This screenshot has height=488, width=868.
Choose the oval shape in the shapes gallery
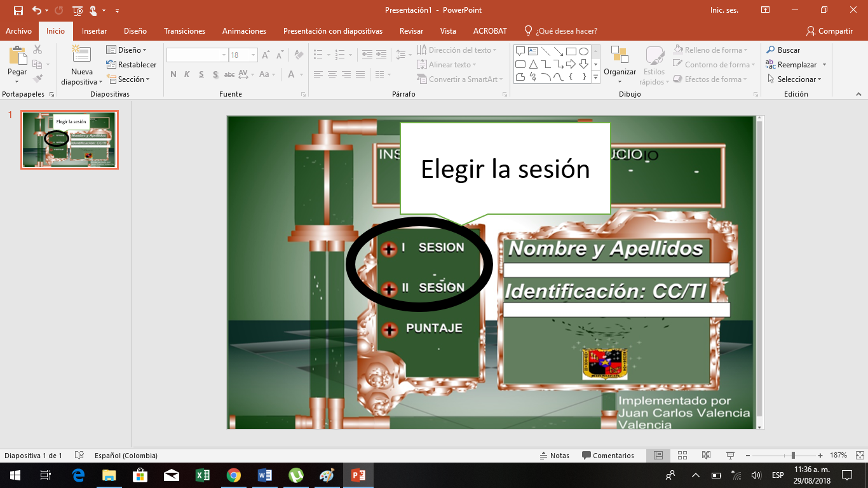pos(583,51)
